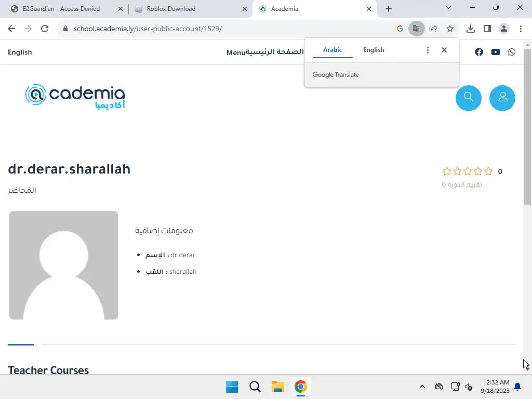This screenshot has height=399, width=532.
Task: Close the E2Guardian tab
Action: pyautogui.click(x=120, y=9)
